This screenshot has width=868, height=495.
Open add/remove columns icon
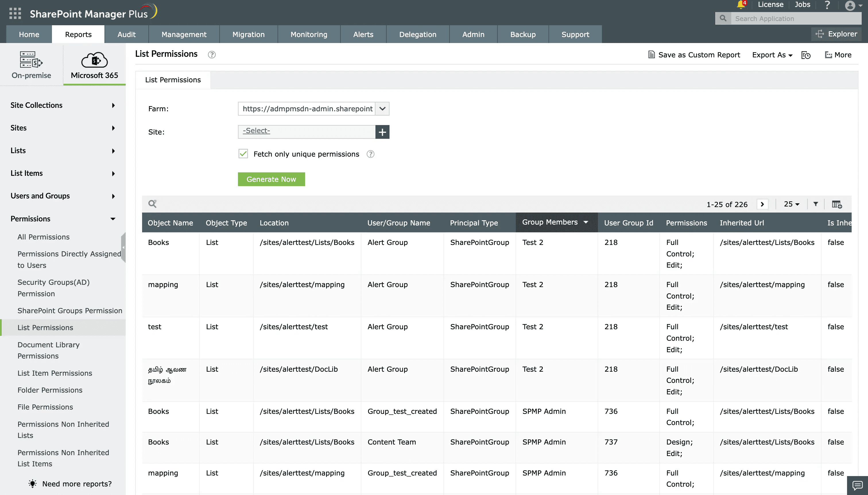coord(837,204)
